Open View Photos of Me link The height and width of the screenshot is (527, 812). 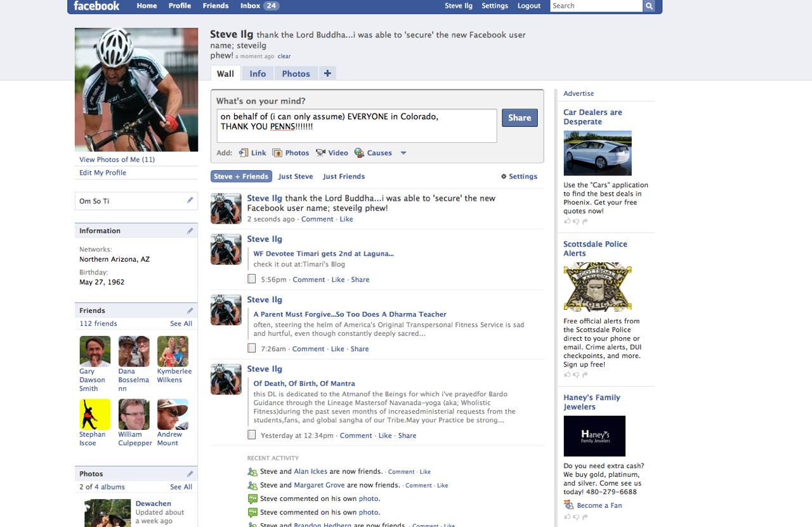pyautogui.click(x=117, y=159)
